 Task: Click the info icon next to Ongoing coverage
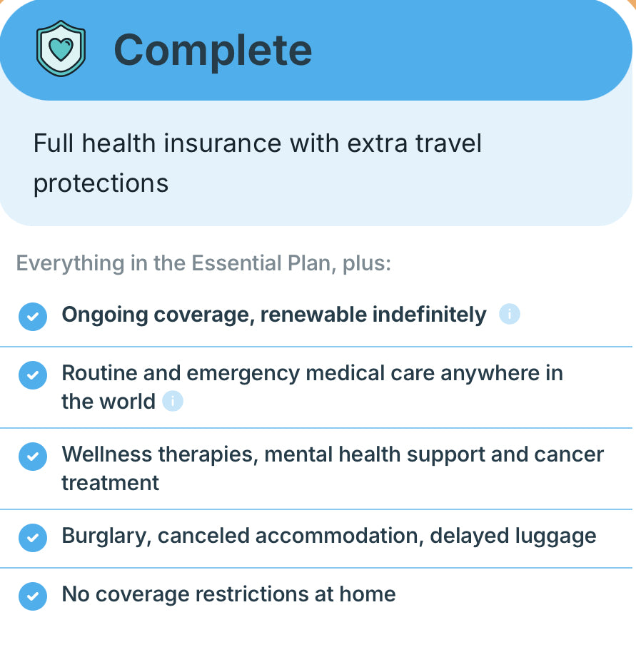pyautogui.click(x=509, y=314)
